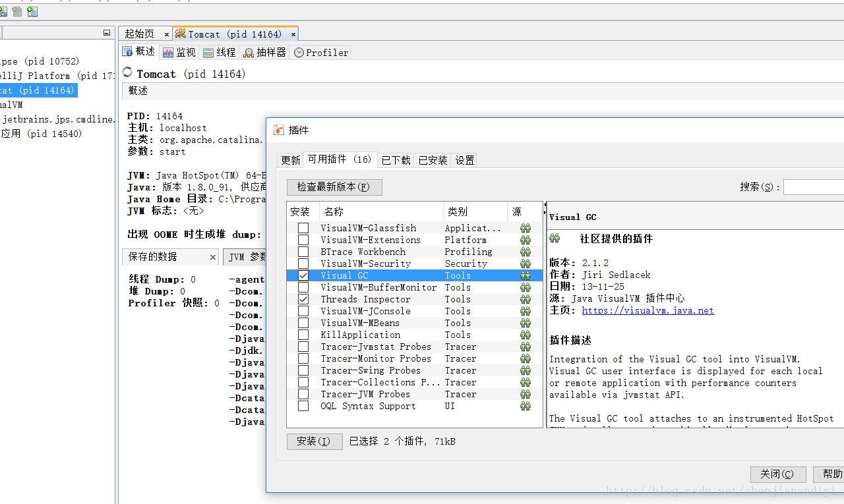This screenshot has width=844, height=504.
Task: Minimize the left applications panel
Action: pyautogui.click(x=107, y=33)
